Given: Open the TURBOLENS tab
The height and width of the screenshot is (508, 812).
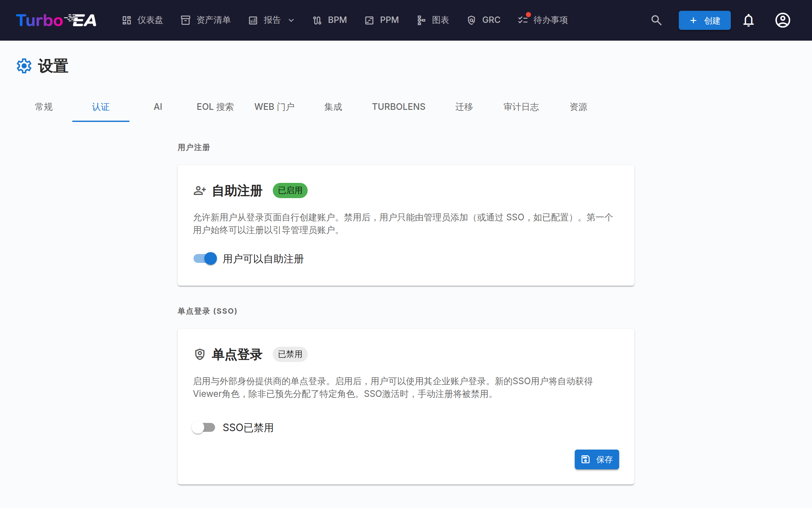Looking at the screenshot, I should 399,107.
